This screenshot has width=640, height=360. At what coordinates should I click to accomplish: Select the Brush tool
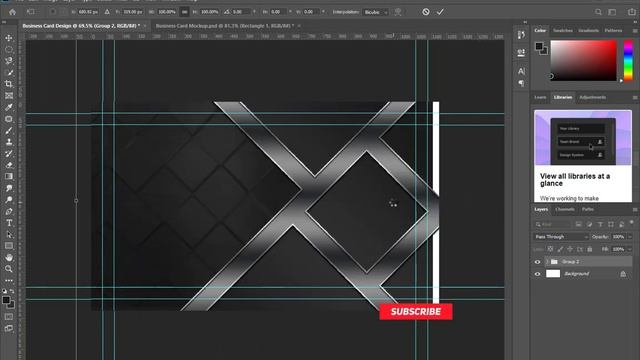9,131
